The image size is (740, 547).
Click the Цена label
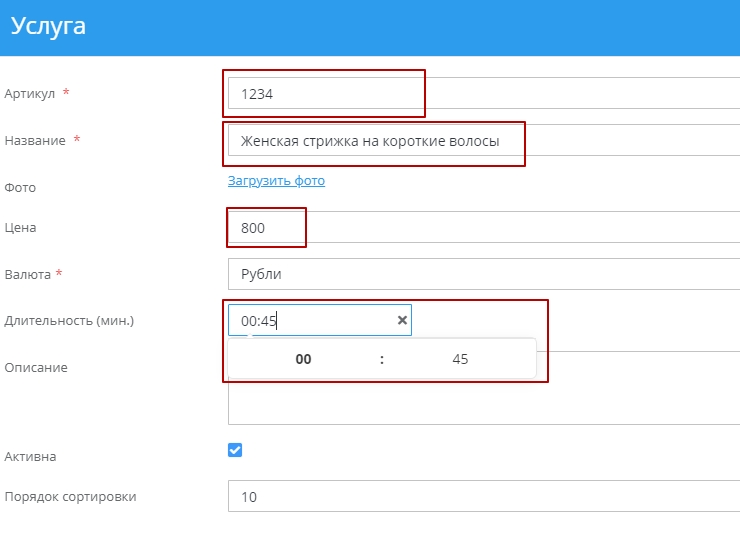[x=21, y=228]
